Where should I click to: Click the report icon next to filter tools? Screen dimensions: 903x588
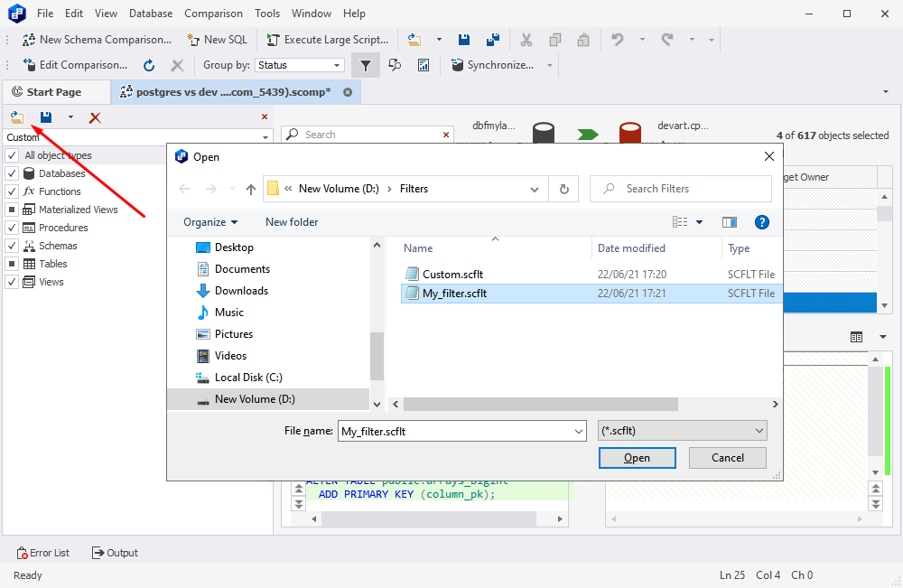(424, 65)
